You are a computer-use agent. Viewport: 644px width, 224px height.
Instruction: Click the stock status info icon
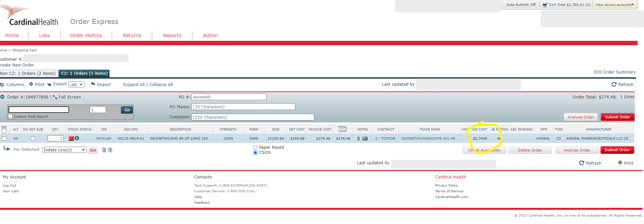[x=77, y=138]
